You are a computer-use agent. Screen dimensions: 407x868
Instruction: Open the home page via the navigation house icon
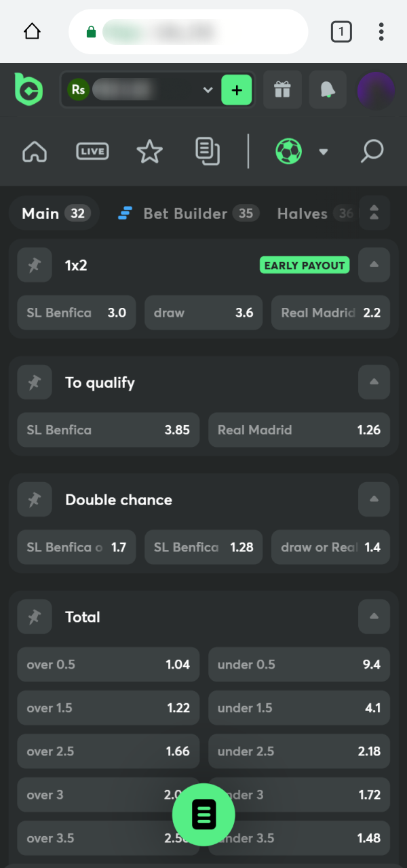pyautogui.click(x=35, y=152)
